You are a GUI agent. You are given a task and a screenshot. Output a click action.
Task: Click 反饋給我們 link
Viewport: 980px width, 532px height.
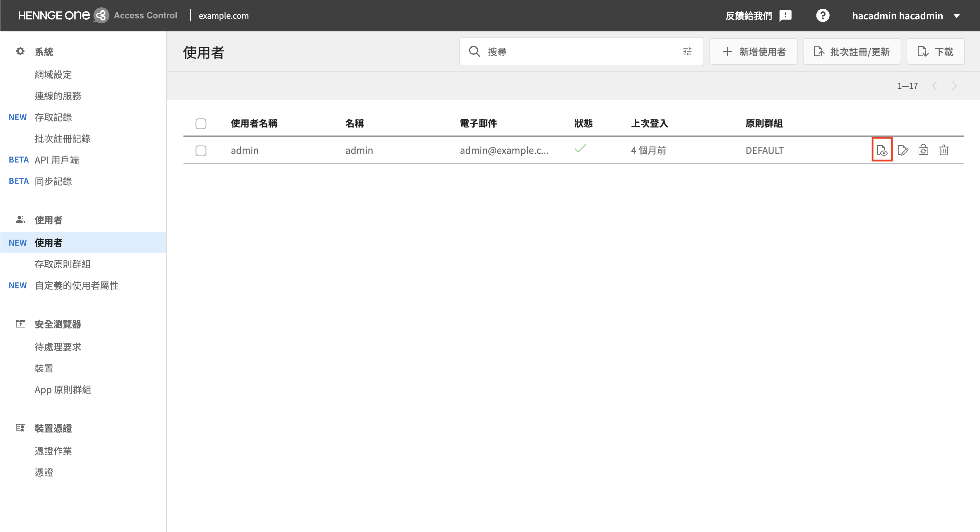[x=749, y=16]
